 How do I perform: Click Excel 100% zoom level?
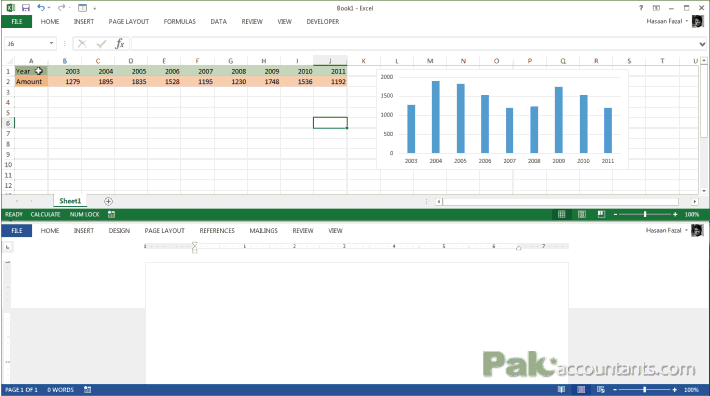(x=691, y=215)
